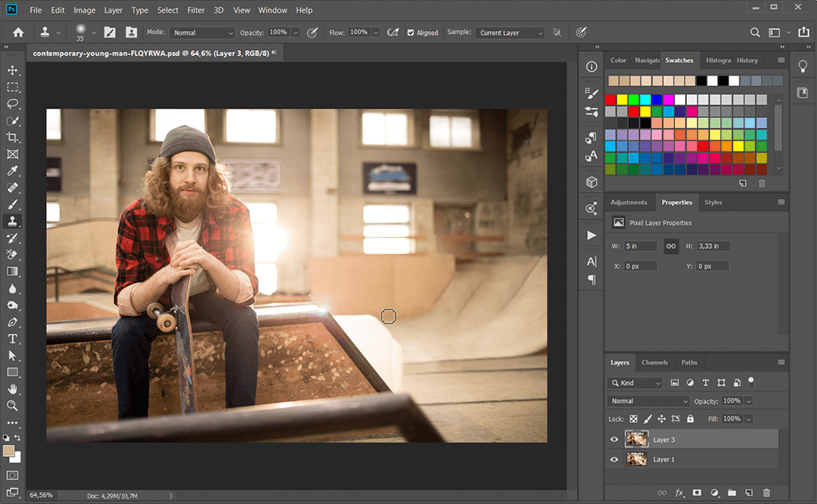Uncheck the Aligned checkbox
The width and height of the screenshot is (817, 504).
pos(411,33)
